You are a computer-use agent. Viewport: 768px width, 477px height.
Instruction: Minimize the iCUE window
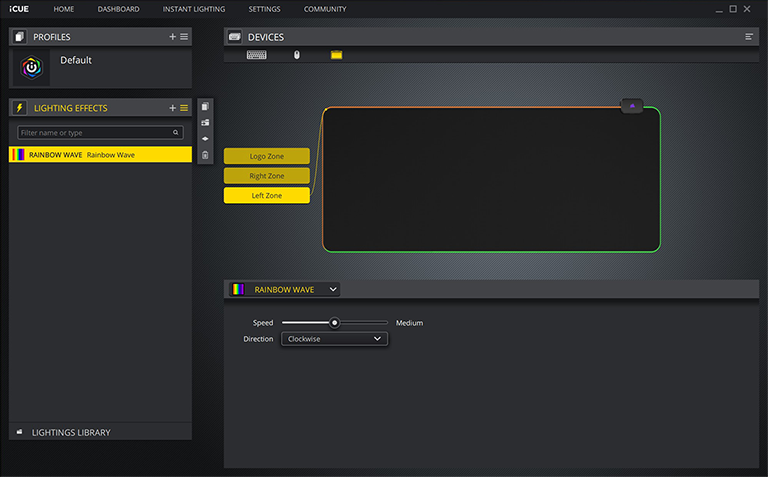719,9
